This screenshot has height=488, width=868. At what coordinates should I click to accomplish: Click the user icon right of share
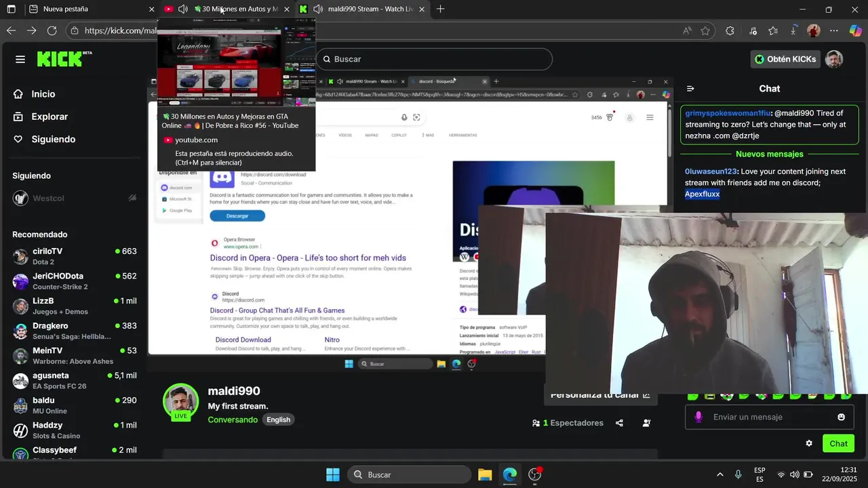tap(646, 423)
